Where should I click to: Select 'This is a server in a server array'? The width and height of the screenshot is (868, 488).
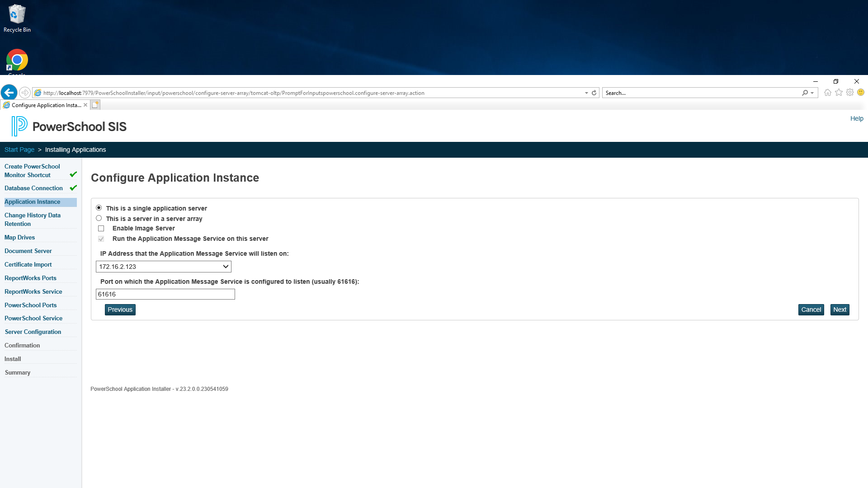99,218
